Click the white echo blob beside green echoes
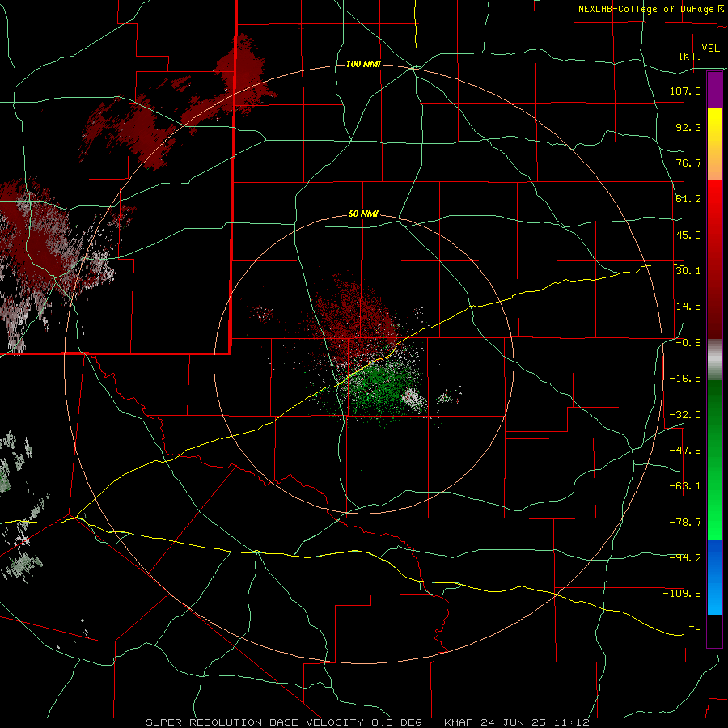This screenshot has width=728, height=728. (x=413, y=400)
